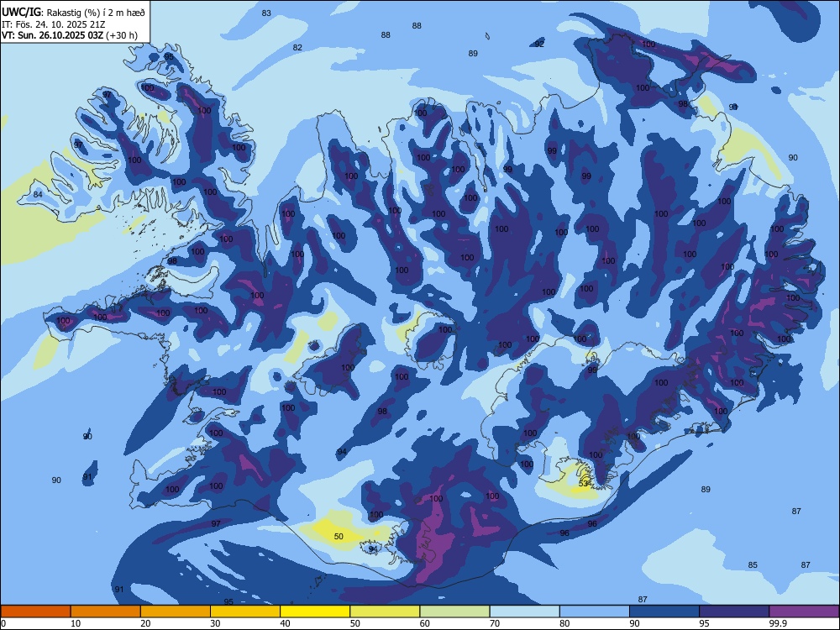Select the 50–60 pale yellow legend swatch
840x630 pixels.
point(385,612)
